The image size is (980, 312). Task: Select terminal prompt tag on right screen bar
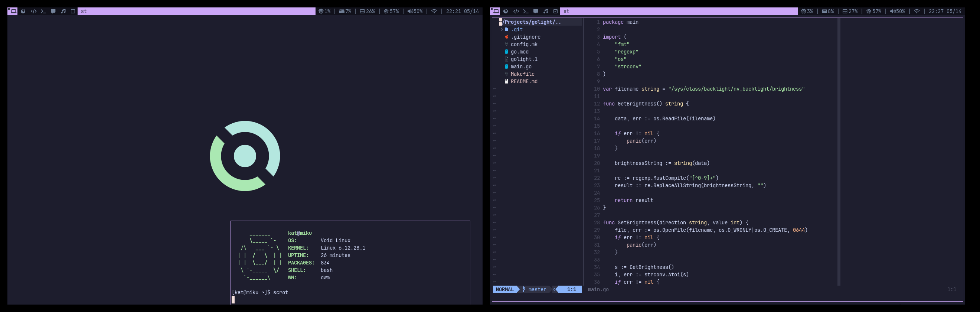click(x=525, y=12)
